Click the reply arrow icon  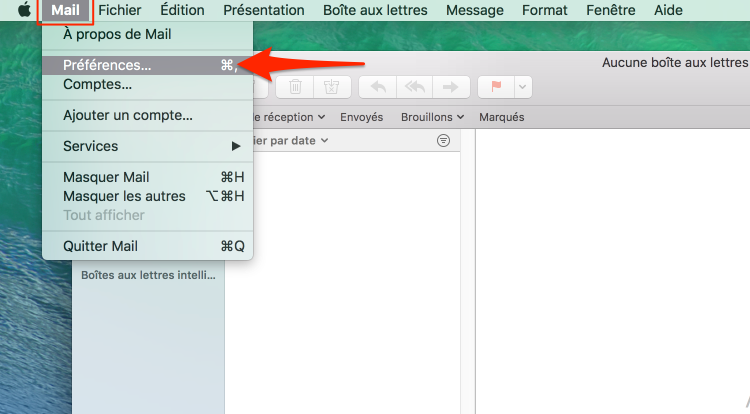378,87
